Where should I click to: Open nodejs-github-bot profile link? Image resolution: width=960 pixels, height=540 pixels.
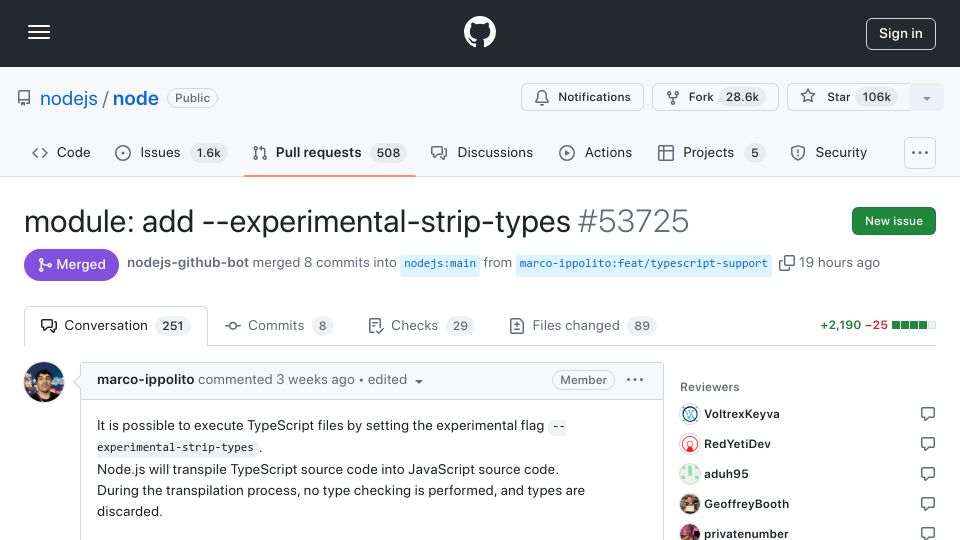click(x=188, y=263)
